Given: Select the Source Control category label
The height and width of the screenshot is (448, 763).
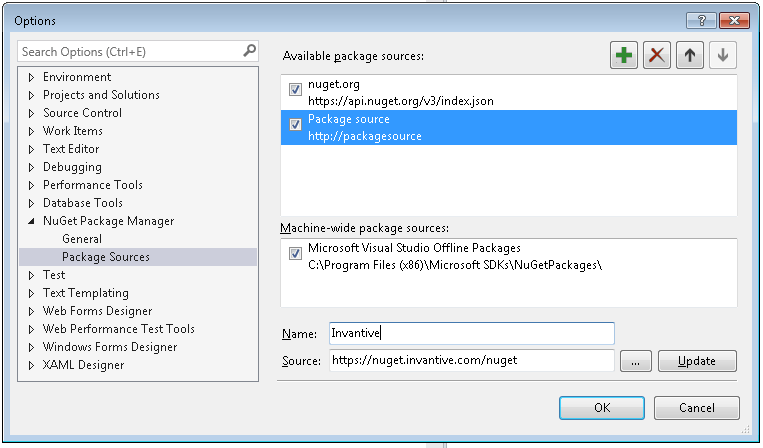Looking at the screenshot, I should [x=82, y=113].
